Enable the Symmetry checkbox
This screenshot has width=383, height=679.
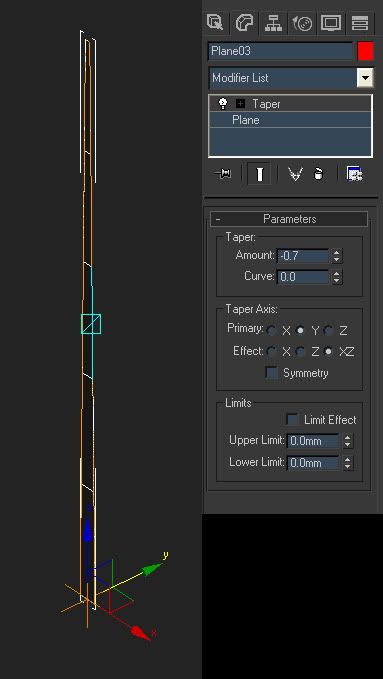272,373
